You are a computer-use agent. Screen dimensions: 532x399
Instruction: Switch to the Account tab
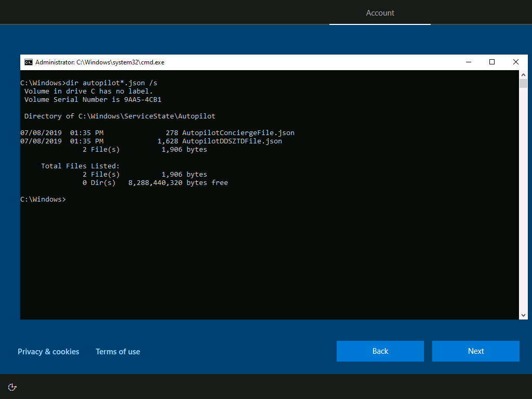click(x=380, y=13)
